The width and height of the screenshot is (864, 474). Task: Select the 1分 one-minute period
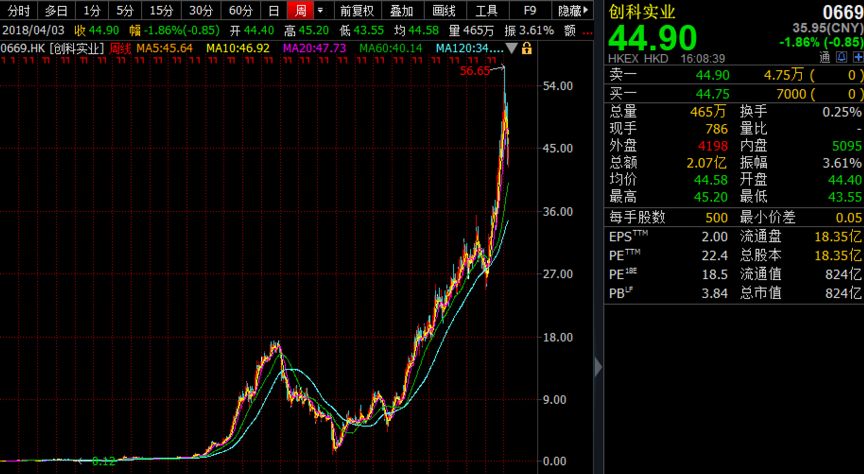pyautogui.click(x=92, y=10)
